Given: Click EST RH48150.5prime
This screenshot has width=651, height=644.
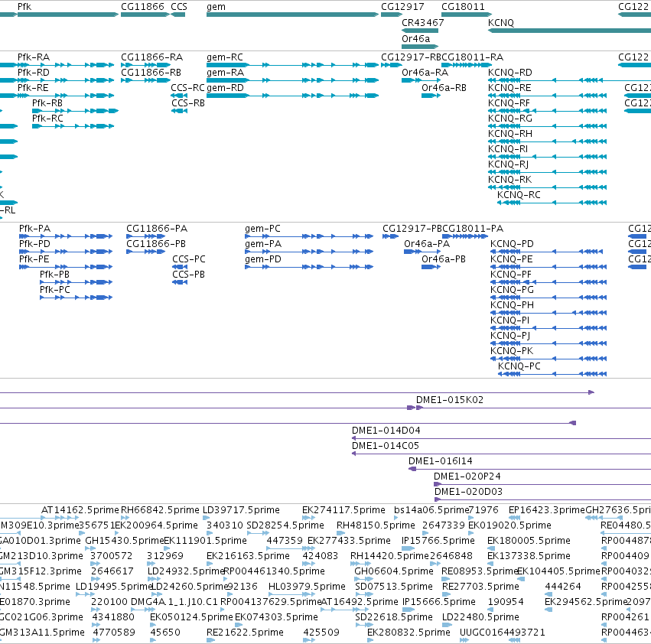Looking at the screenshot, I should (376, 525).
